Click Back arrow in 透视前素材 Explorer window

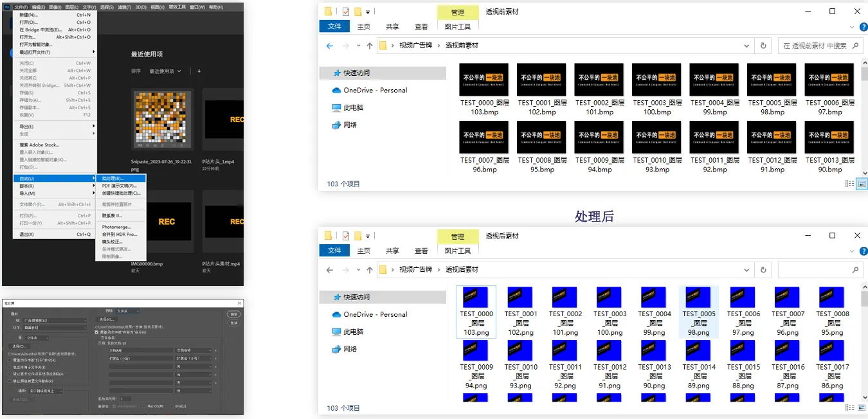click(x=330, y=46)
